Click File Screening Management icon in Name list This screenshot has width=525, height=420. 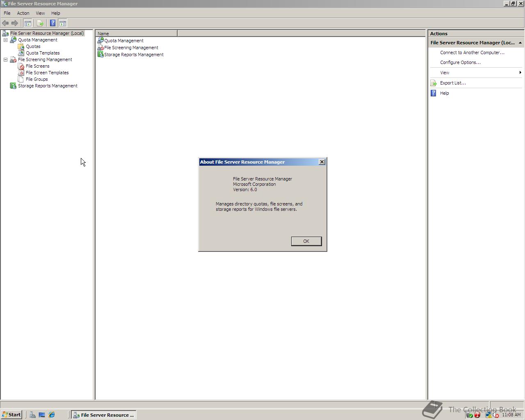tap(100, 47)
